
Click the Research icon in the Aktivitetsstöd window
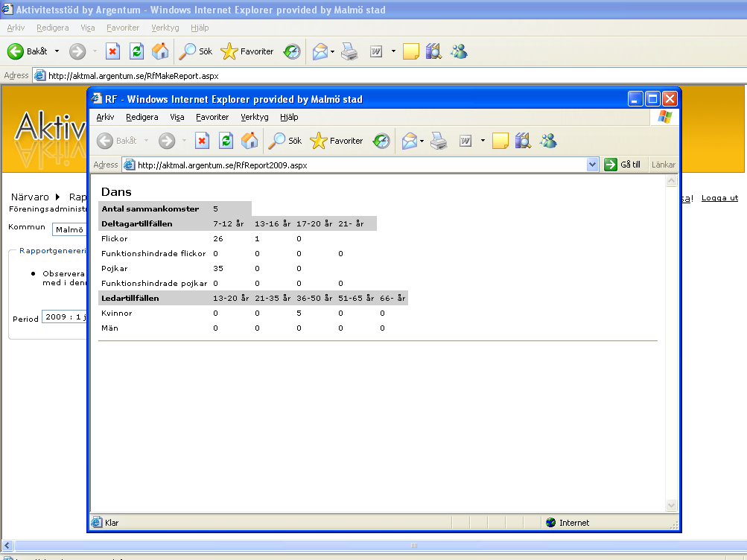pos(433,51)
